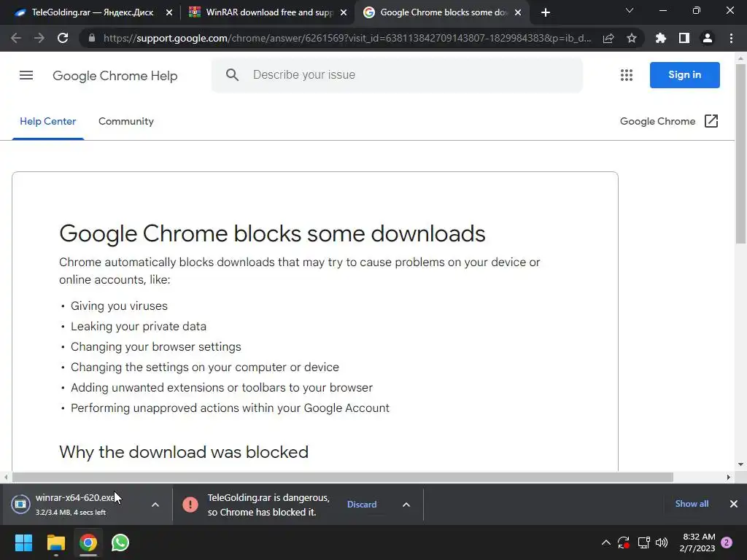Viewport: 747px width, 560px height.
Task: Click the sync update tray icon
Action: tap(624, 542)
